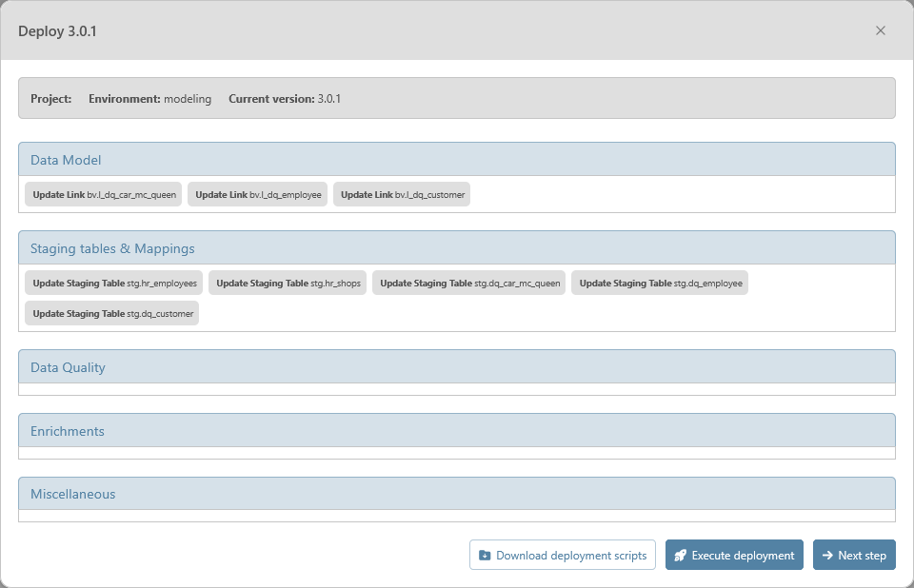Image resolution: width=914 pixels, height=588 pixels.
Task: Click Update Staging Table stg.hr_employees tag
Action: [x=114, y=284]
